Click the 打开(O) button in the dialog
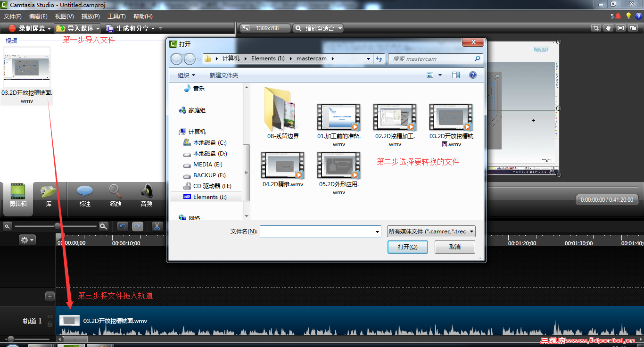 pos(407,247)
